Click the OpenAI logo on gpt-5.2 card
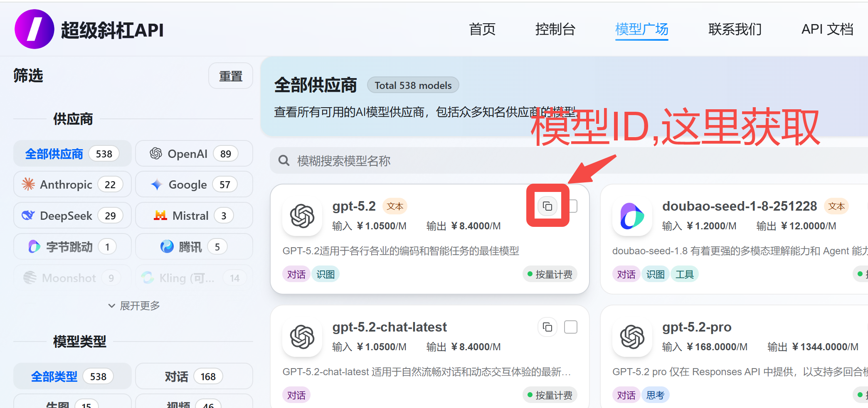 tap(302, 216)
